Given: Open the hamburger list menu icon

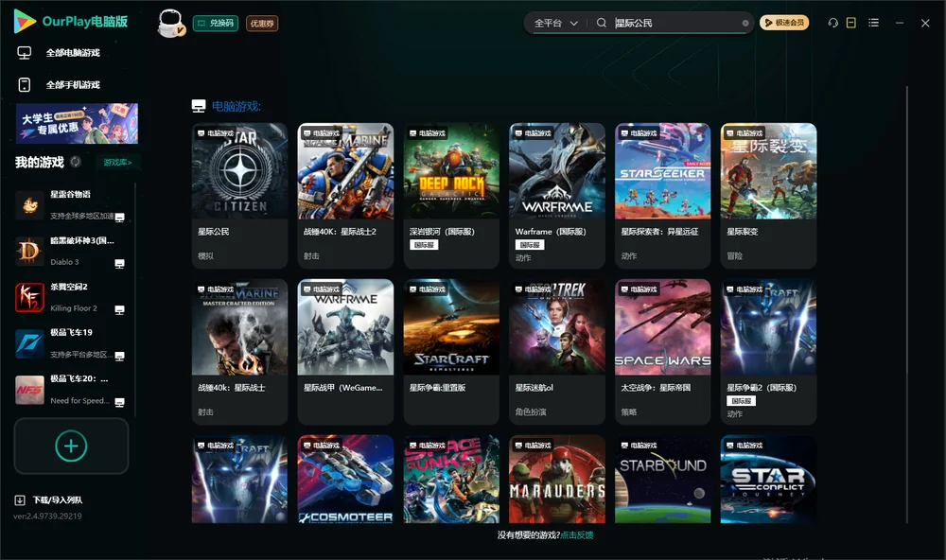Looking at the screenshot, I should tap(873, 23).
